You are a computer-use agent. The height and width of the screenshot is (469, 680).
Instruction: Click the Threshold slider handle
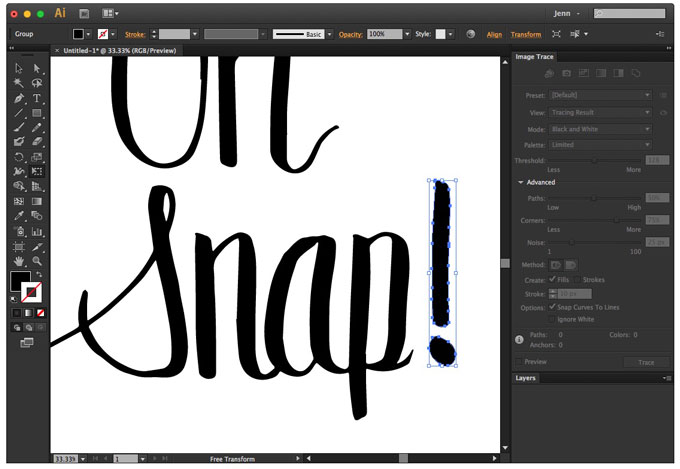click(x=595, y=161)
